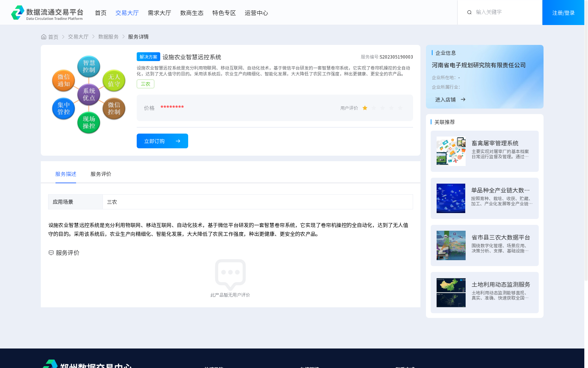
Task: Click the 三农 value cell in table
Action: coord(258,202)
